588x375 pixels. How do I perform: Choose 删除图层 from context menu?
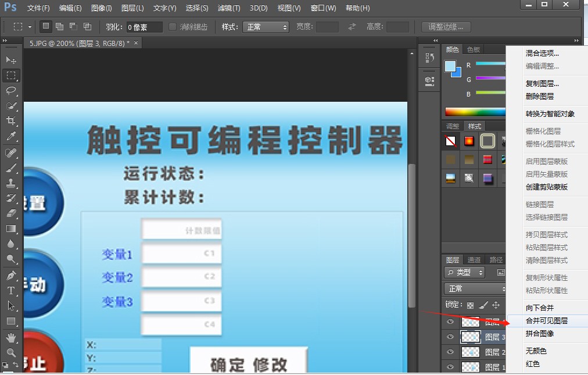[540, 97]
